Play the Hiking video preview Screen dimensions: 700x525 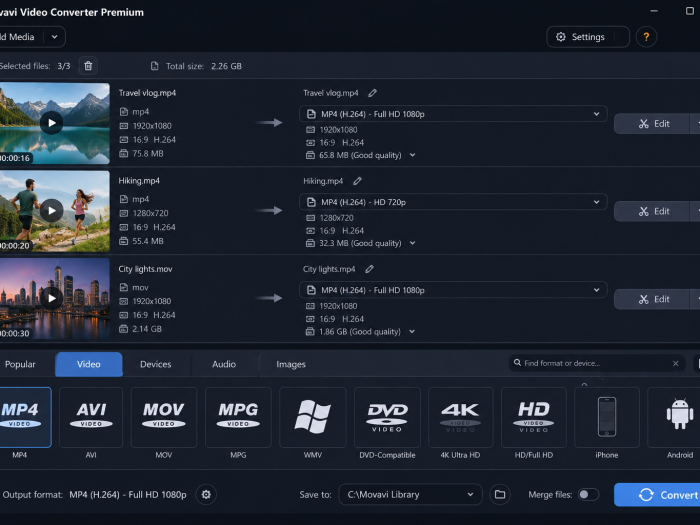51,210
